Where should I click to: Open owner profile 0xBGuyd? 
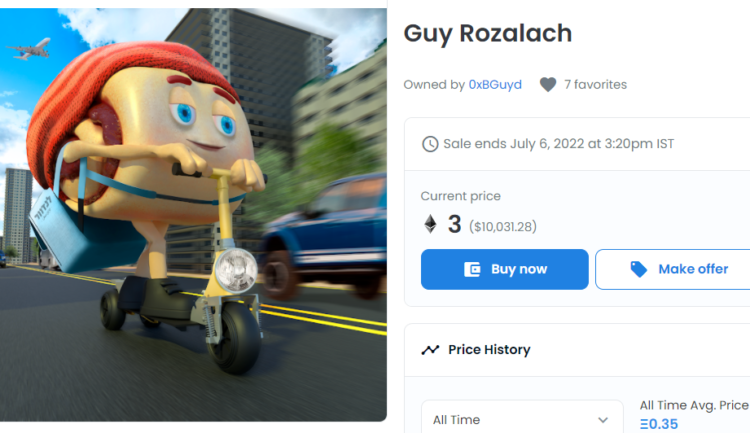point(494,85)
